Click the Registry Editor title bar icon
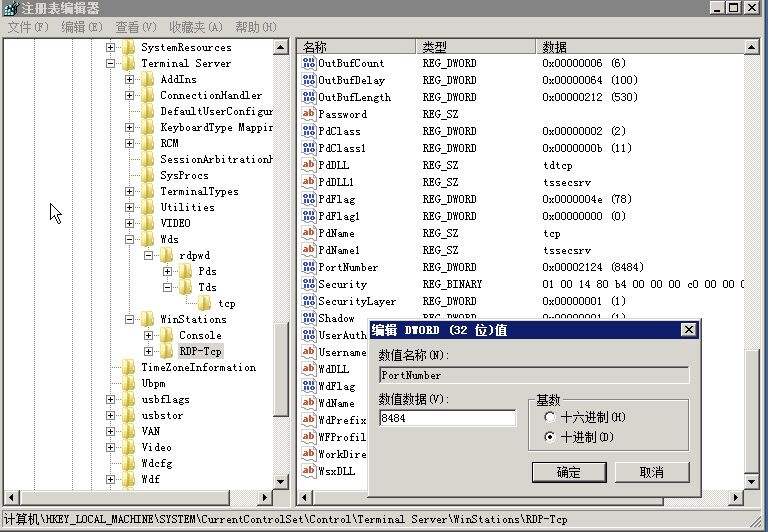The image size is (768, 532). [x=10, y=8]
